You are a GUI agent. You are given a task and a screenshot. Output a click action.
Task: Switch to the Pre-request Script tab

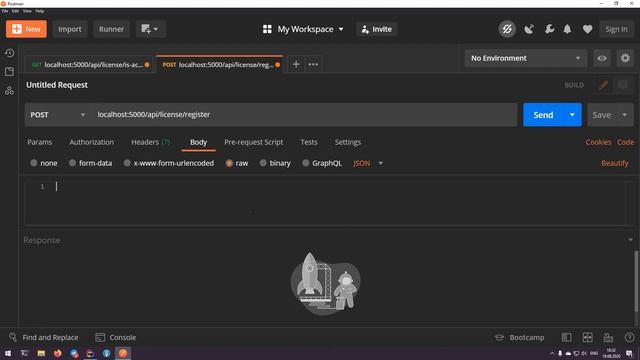coord(253,142)
